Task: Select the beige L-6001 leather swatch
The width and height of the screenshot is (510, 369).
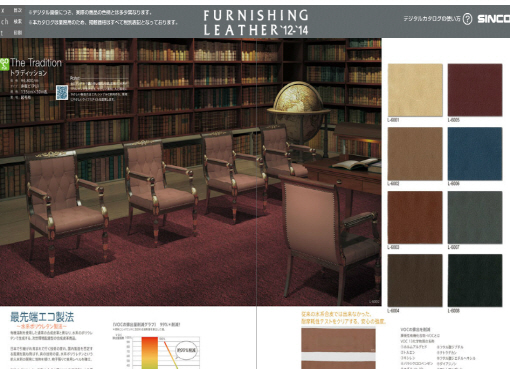Action: coord(415,90)
